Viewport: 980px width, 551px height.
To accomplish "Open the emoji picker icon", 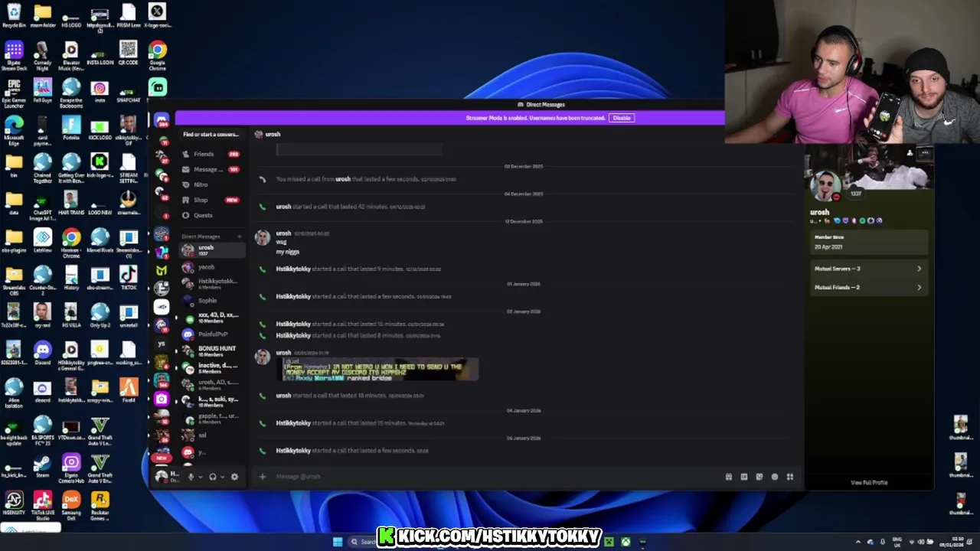I will click(x=774, y=477).
